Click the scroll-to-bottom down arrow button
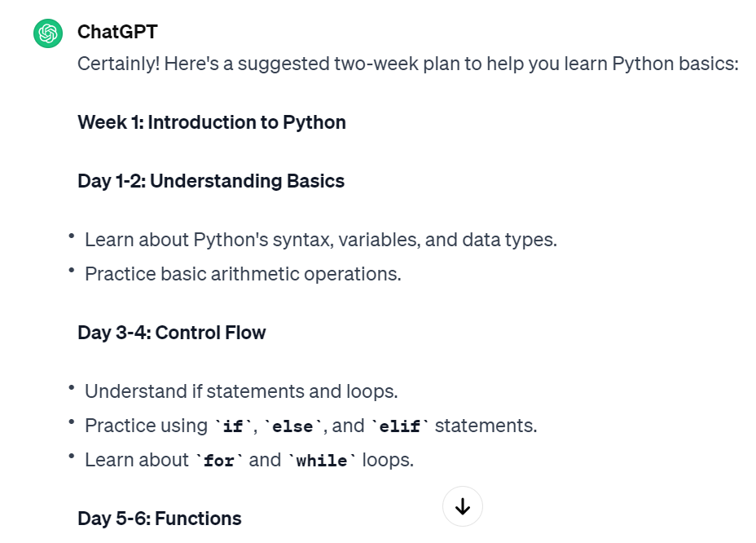This screenshot has height=543, width=756. click(463, 506)
